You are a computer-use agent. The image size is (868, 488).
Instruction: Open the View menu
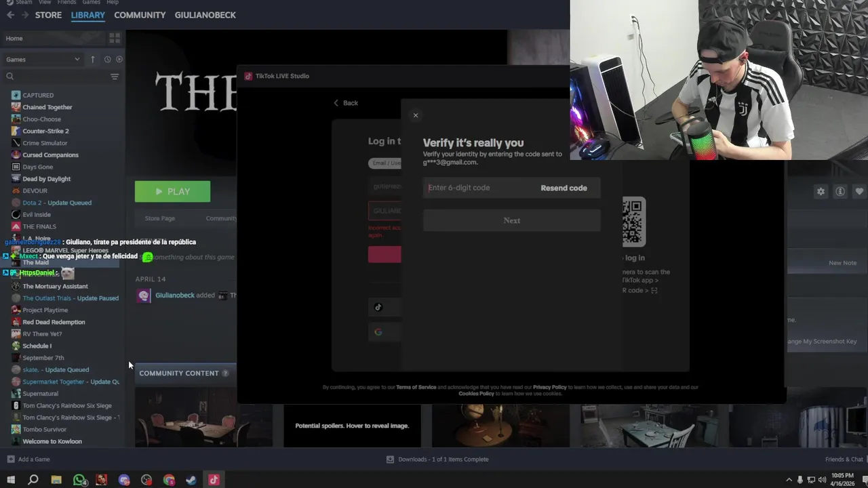click(45, 2)
